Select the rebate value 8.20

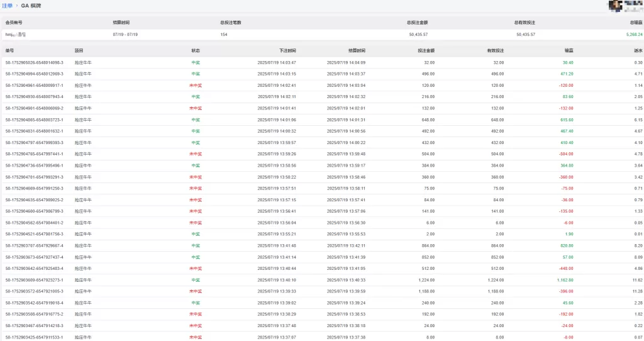638,246
